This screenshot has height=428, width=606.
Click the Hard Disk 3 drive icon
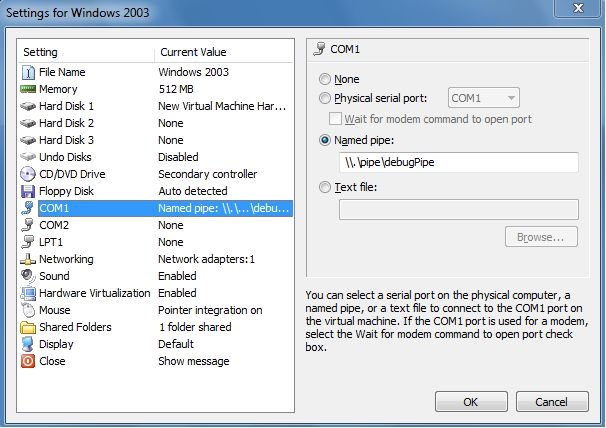coord(28,140)
